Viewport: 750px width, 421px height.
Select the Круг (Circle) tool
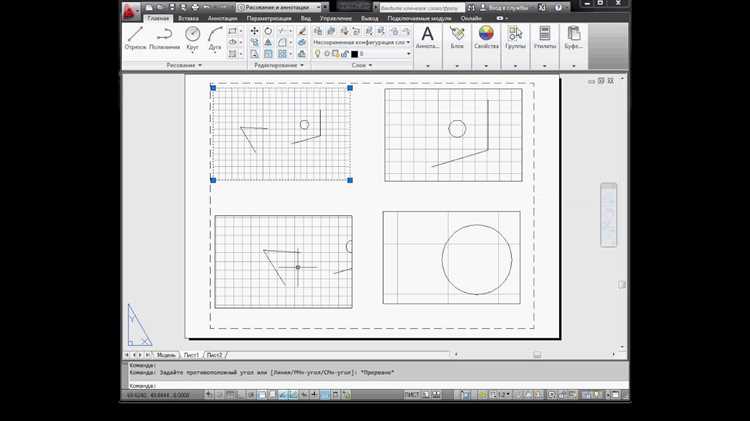point(192,38)
